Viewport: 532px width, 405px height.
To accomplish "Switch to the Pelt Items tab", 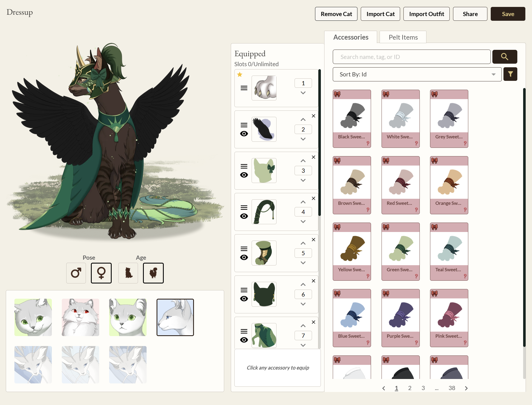I will 403,37.
